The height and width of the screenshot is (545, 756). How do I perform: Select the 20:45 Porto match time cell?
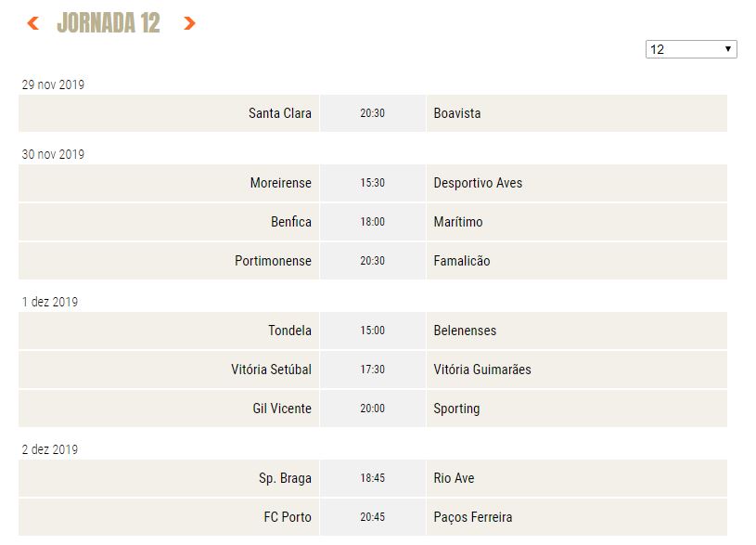(x=372, y=517)
